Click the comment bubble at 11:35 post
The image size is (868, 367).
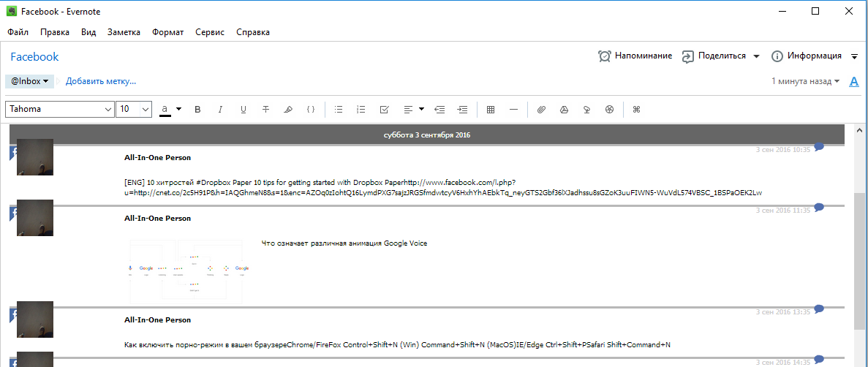[819, 207]
